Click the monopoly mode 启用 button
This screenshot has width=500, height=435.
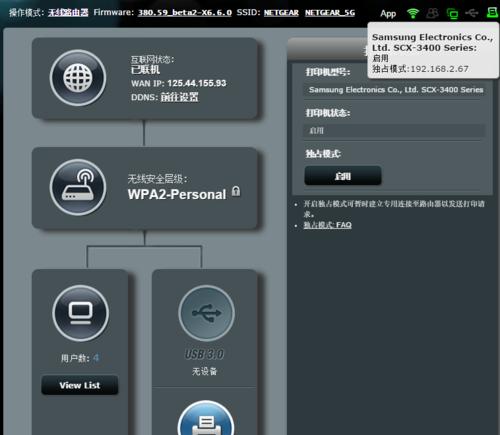[x=343, y=176]
